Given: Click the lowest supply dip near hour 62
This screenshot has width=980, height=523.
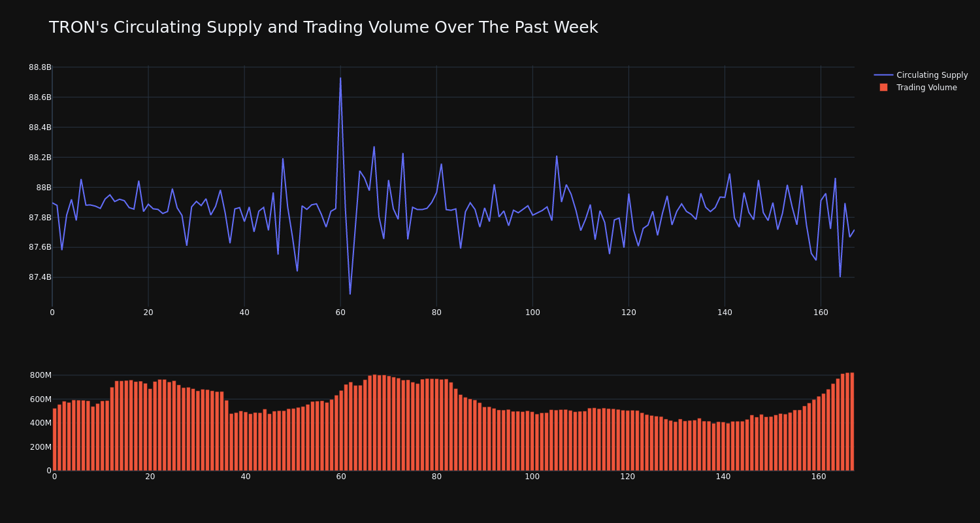Looking at the screenshot, I should 350,294.
